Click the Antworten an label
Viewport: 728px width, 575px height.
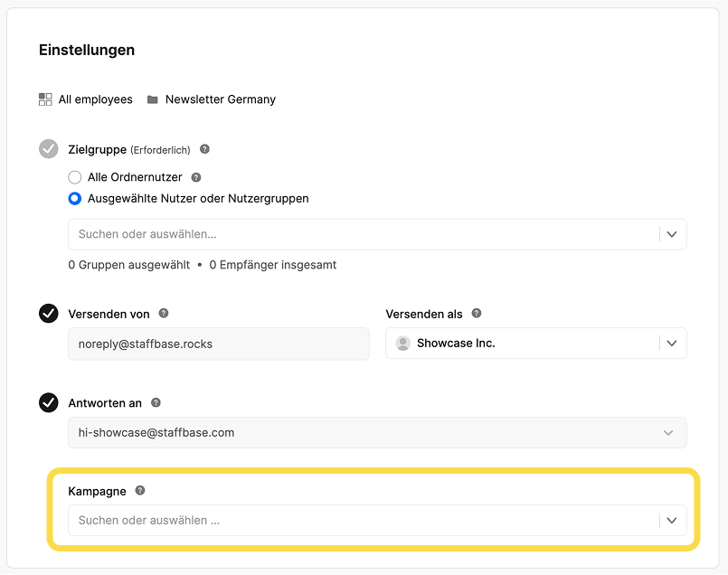[x=105, y=403]
